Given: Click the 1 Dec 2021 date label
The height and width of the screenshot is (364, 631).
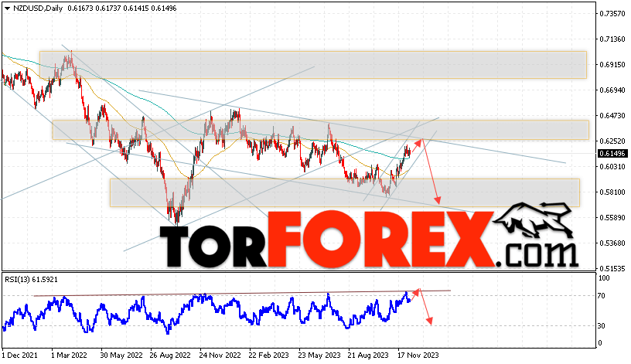Looking at the screenshot, I should pyautogui.click(x=20, y=355).
